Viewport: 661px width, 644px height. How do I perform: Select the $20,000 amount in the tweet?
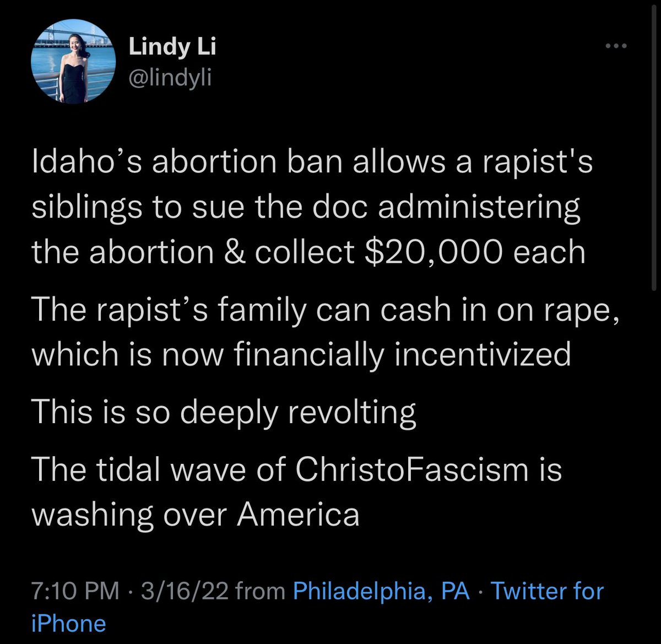431,252
